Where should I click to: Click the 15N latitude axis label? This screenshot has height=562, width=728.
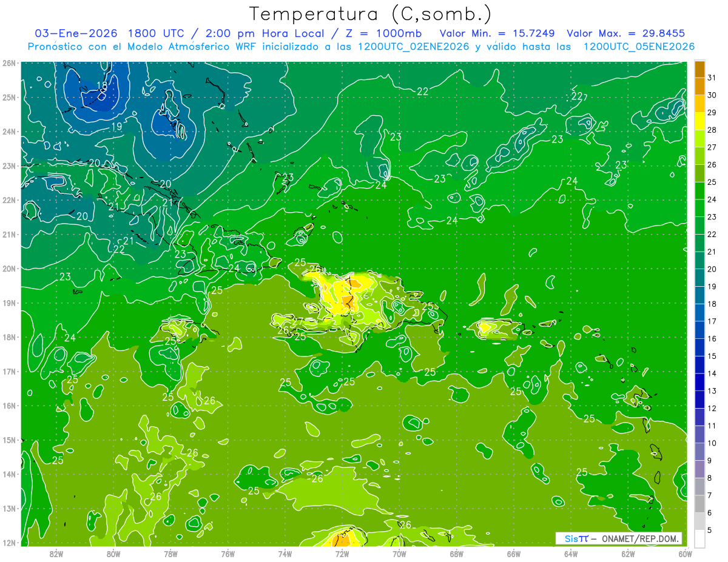(9, 440)
